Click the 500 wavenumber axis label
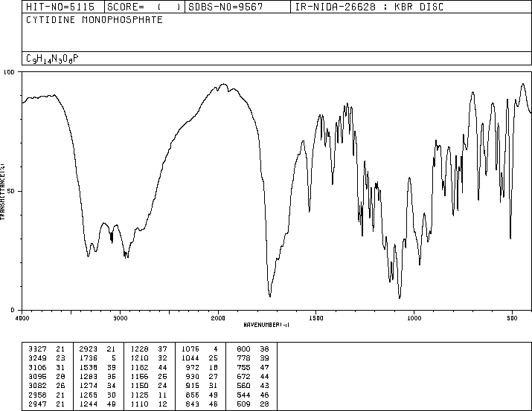532x411 pixels. [x=512, y=318]
